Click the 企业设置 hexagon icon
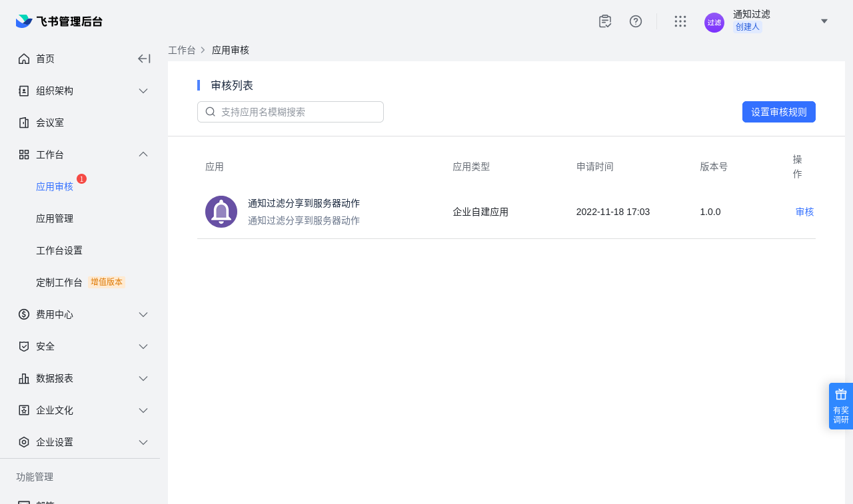 pyautogui.click(x=24, y=442)
